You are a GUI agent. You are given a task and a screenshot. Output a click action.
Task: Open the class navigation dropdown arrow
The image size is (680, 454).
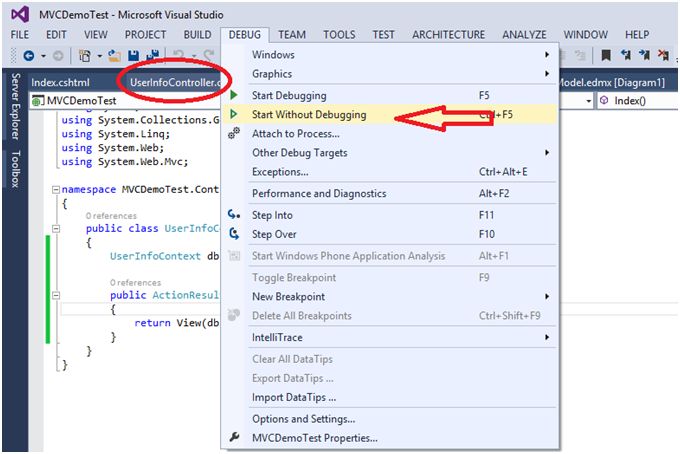click(588, 101)
